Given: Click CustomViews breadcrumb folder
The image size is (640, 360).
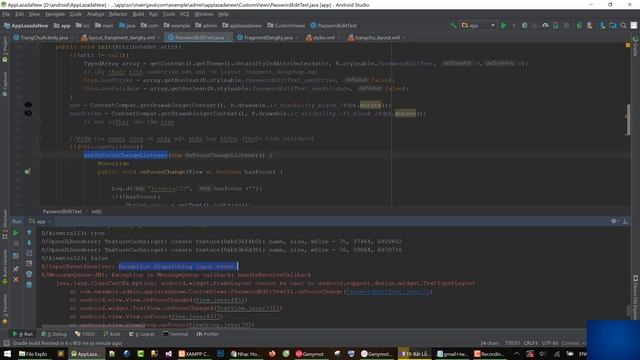Looking at the screenshot, I should [x=286, y=25].
